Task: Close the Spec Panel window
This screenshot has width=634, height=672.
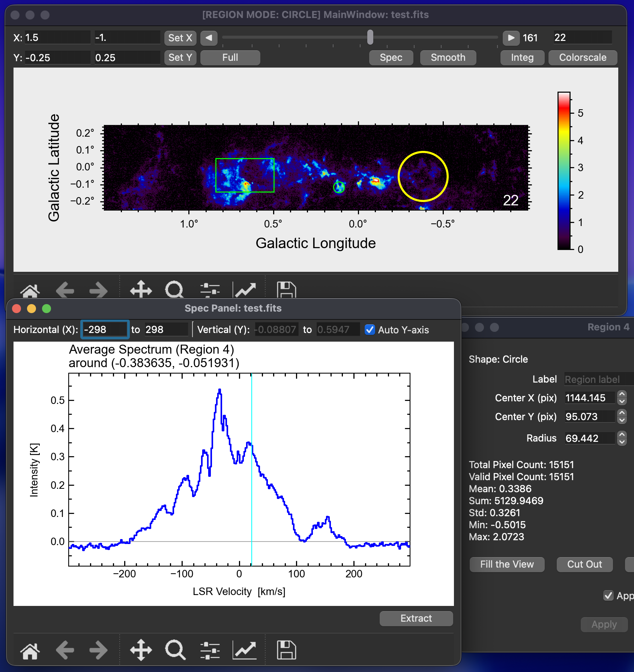Action: tap(17, 309)
